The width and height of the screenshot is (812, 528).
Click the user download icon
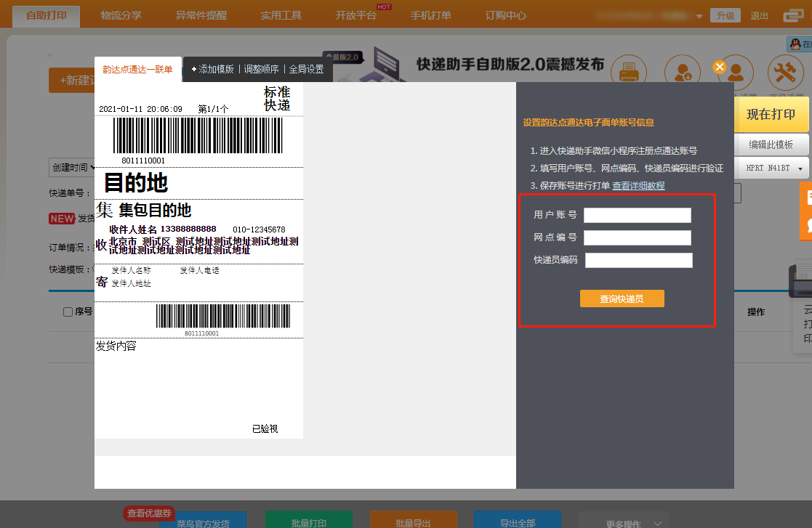[683, 73]
